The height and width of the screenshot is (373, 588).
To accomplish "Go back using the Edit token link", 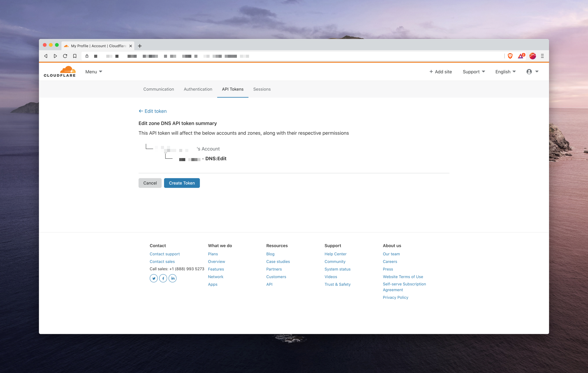I will pos(152,111).
